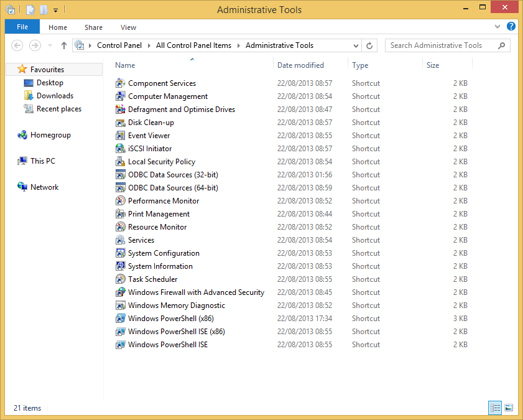Viewport: 523px width, 420px height.
Task: Navigate to All Control Panel Items breadcrumb
Action: (194, 45)
